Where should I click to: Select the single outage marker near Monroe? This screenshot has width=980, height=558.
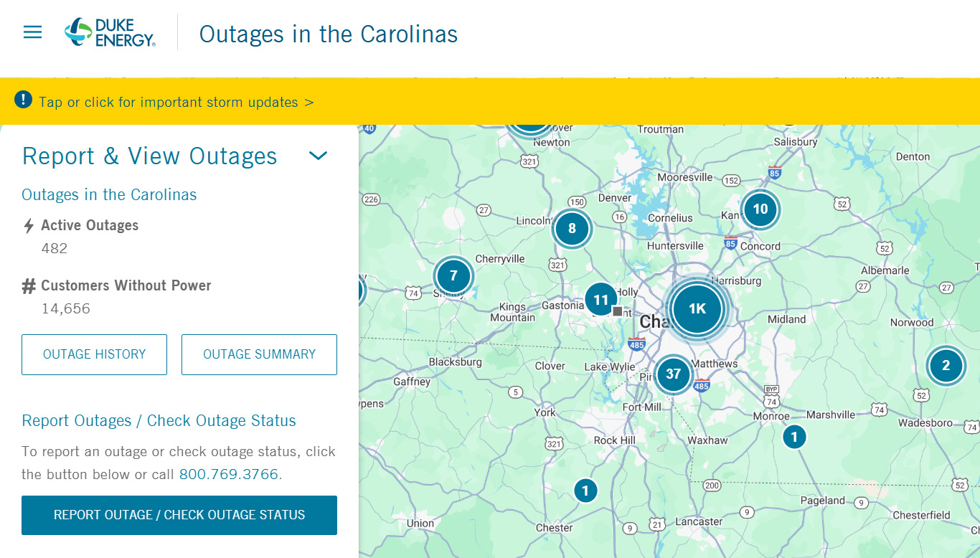[794, 437]
